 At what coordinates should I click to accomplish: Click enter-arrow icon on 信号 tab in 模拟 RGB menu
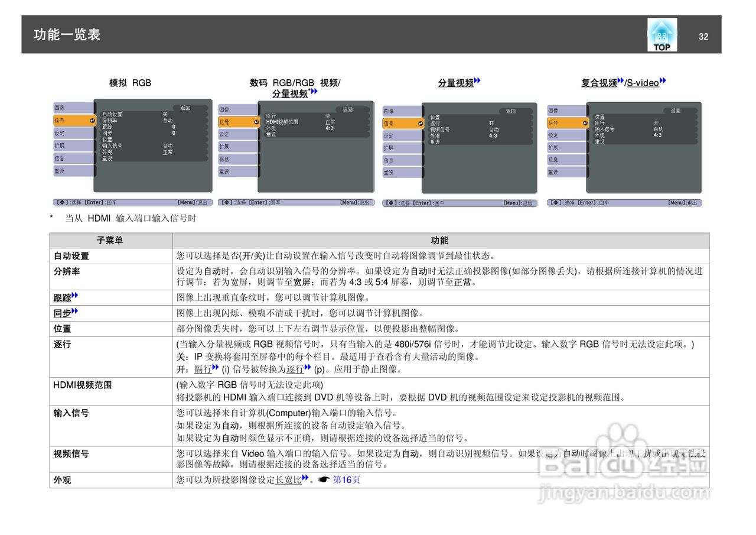point(92,121)
